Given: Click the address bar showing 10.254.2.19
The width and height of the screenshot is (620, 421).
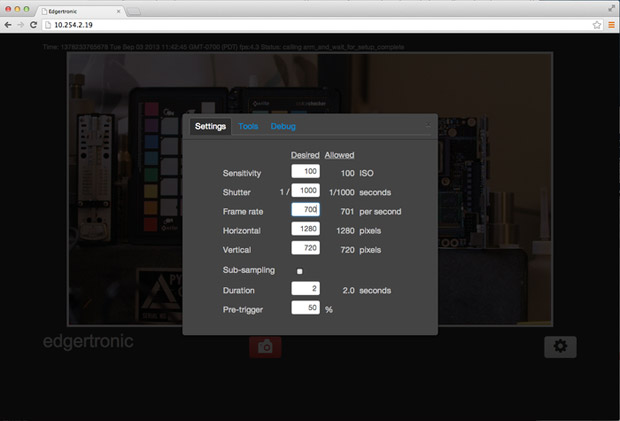Looking at the screenshot, I should coord(300,24).
